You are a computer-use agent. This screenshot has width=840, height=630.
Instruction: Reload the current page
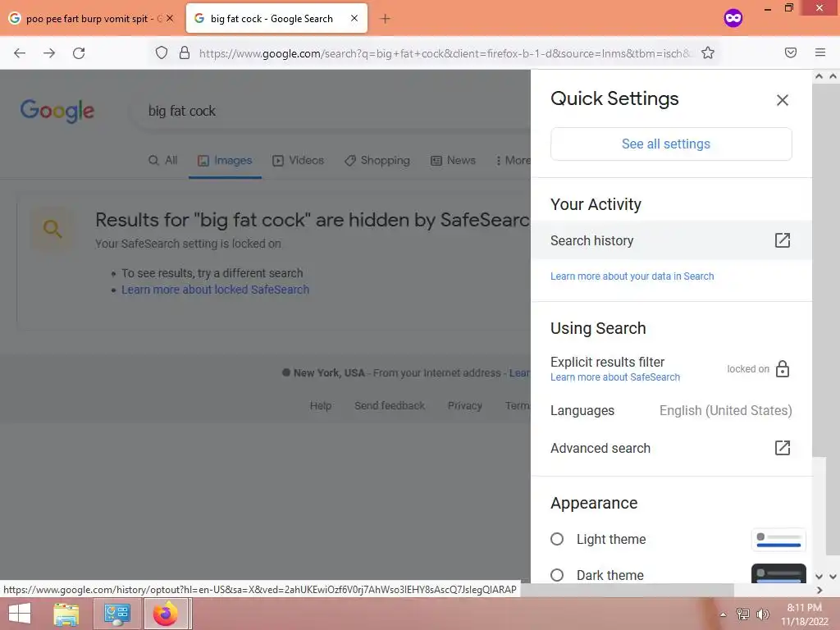79,53
